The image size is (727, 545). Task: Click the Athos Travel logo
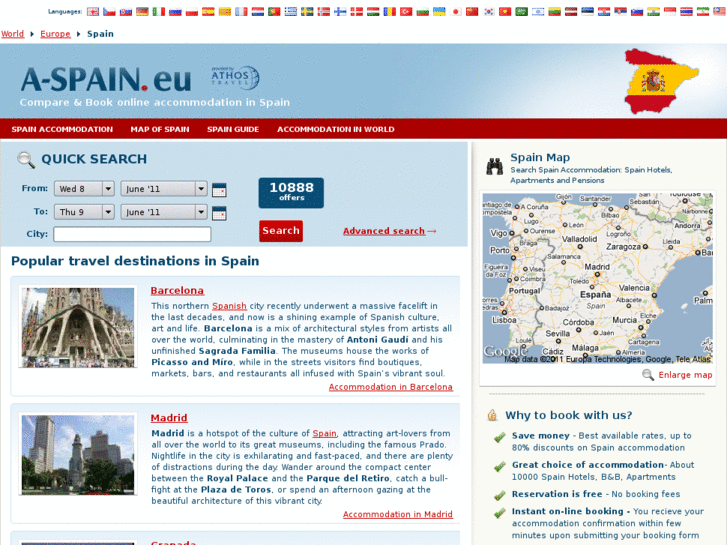tap(235, 77)
